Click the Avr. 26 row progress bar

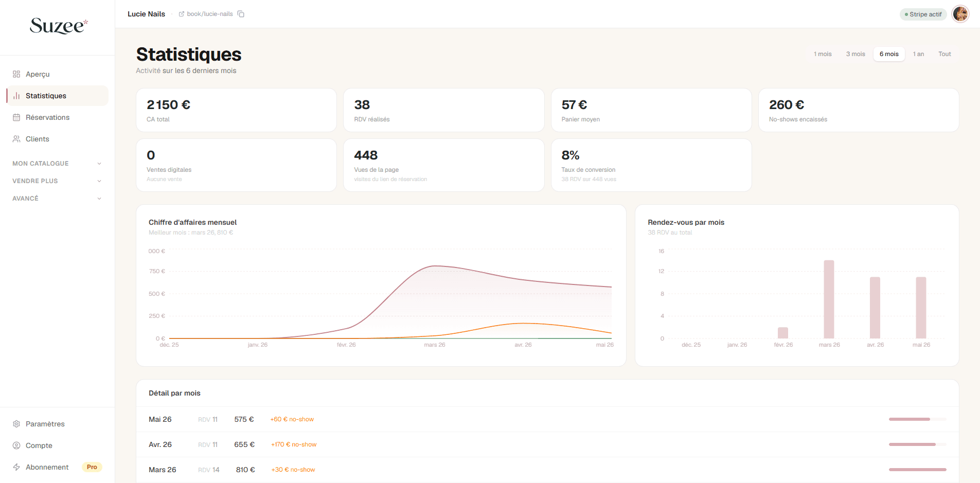(x=917, y=444)
